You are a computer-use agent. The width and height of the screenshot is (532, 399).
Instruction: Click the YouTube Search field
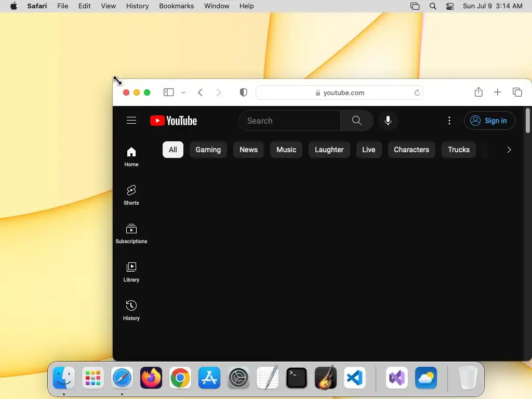290,121
